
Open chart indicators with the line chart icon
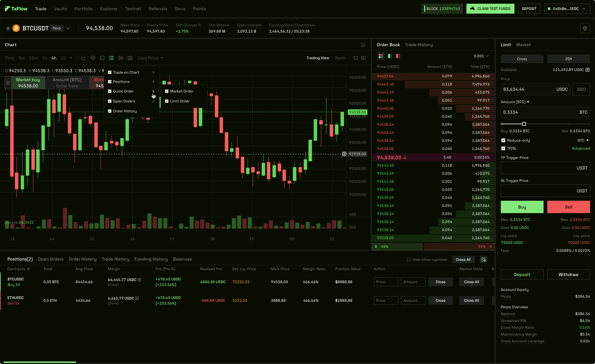pos(84,58)
